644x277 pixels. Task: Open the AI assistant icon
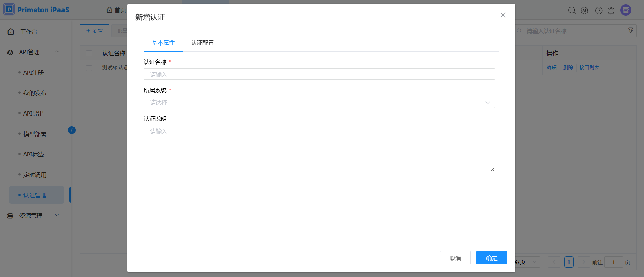(x=584, y=11)
